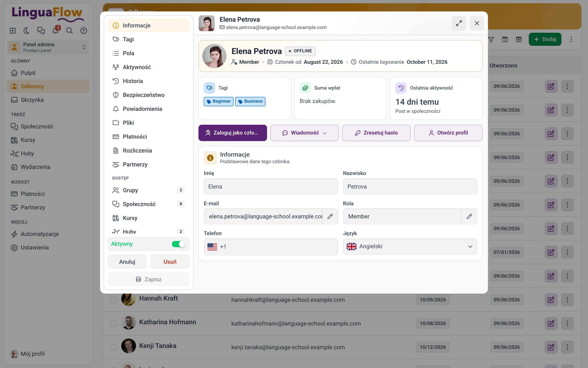Image resolution: width=588 pixels, height=368 pixels.
Task: Select the Hannah Kraft checkbox
Action: [x=113, y=300]
